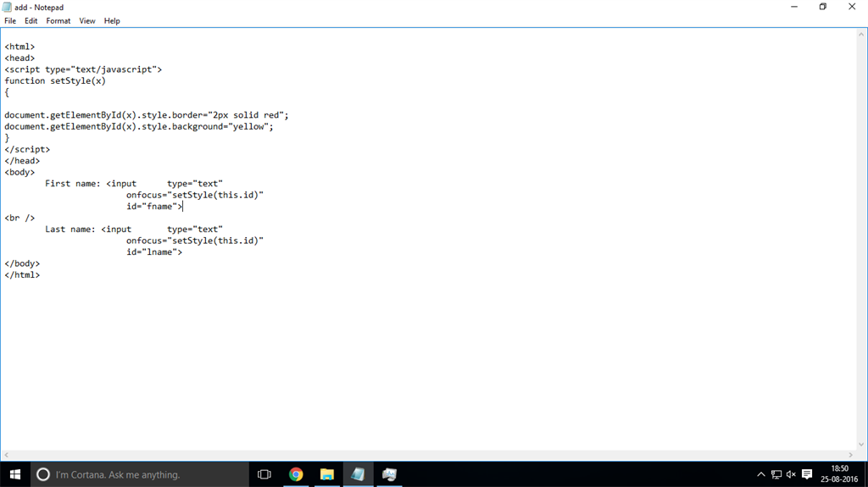Click the Cortana circle icon
This screenshot has height=487, width=868.
click(x=42, y=474)
